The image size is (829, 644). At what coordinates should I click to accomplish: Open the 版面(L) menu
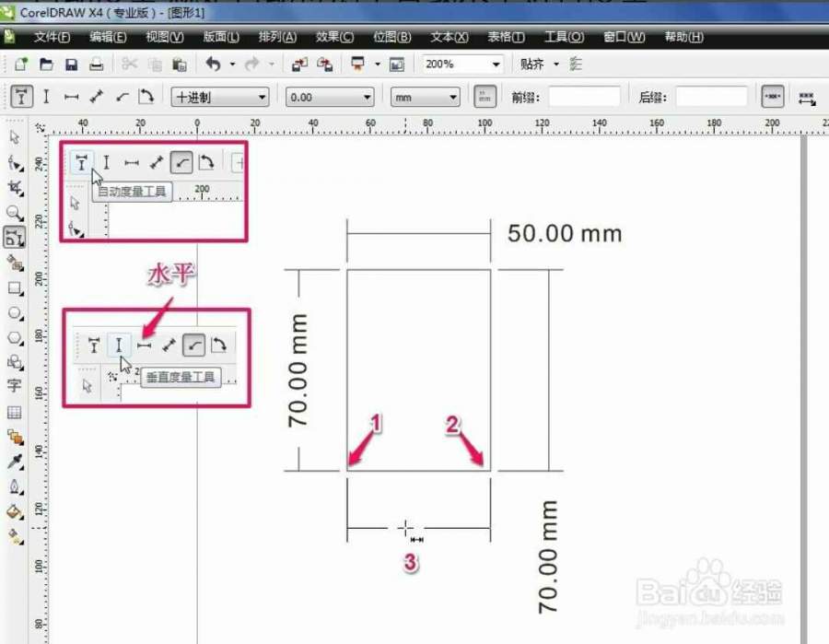point(221,37)
